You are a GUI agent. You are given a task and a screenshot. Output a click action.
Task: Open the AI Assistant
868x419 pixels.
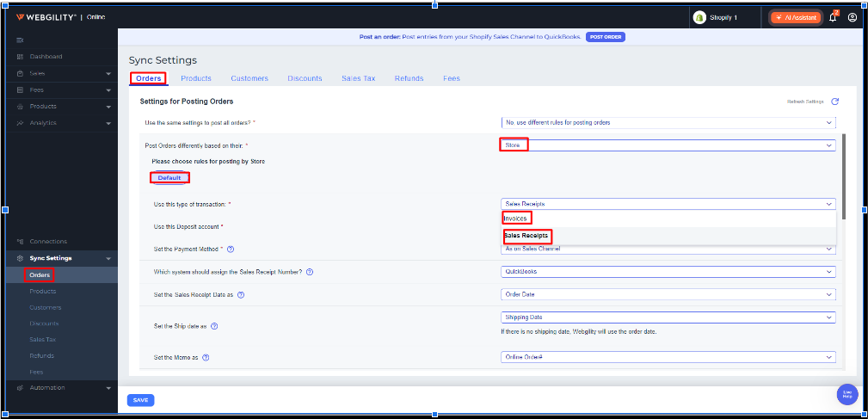point(796,18)
